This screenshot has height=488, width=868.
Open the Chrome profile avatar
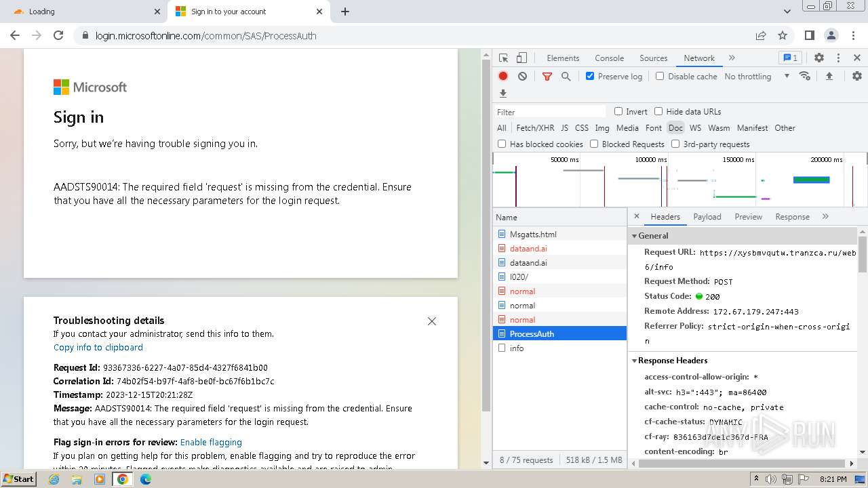pyautogui.click(x=831, y=35)
